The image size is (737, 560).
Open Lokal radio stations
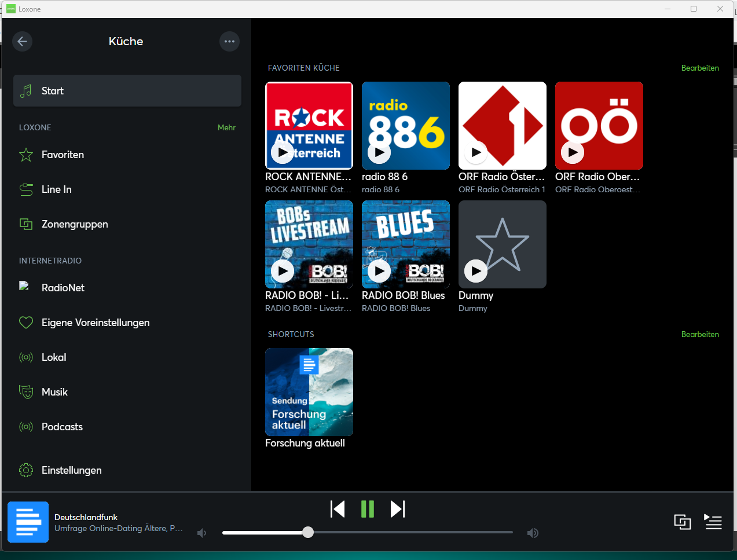[127, 357]
